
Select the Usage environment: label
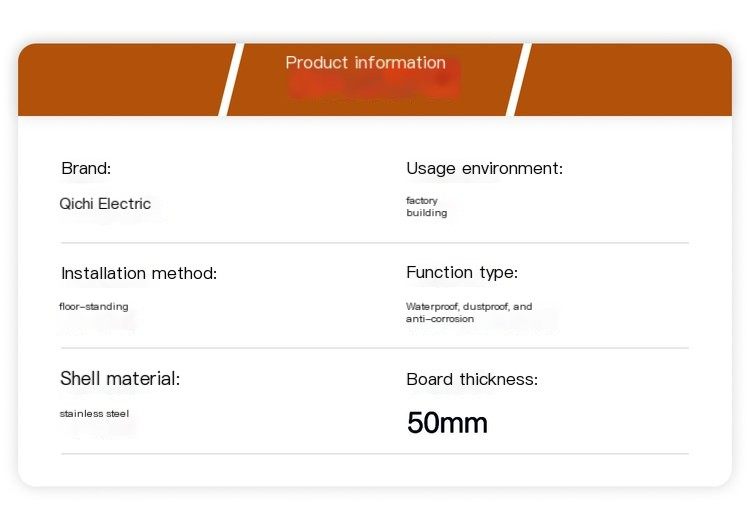485,168
